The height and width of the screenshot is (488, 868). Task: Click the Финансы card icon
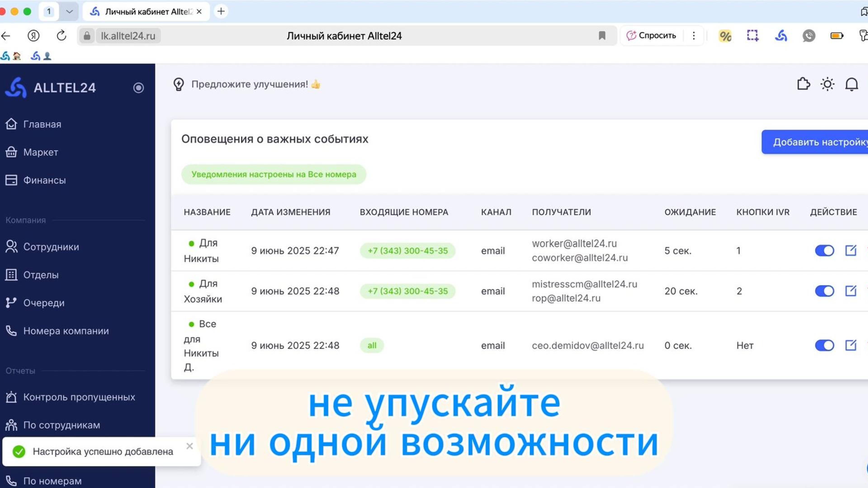point(11,180)
